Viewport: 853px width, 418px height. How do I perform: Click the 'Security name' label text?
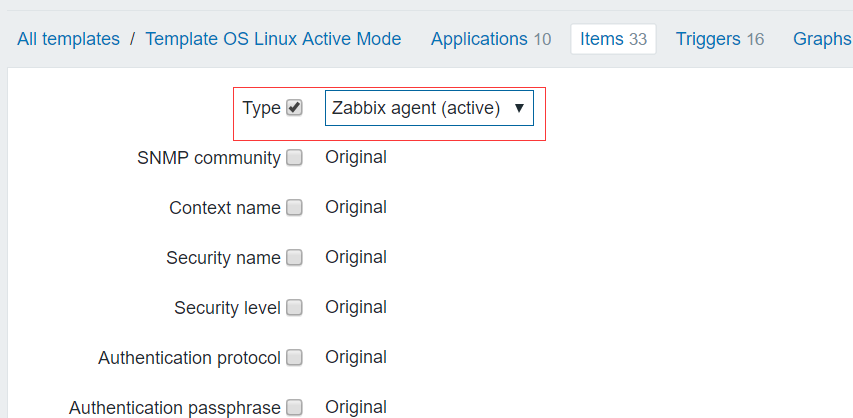[223, 258]
